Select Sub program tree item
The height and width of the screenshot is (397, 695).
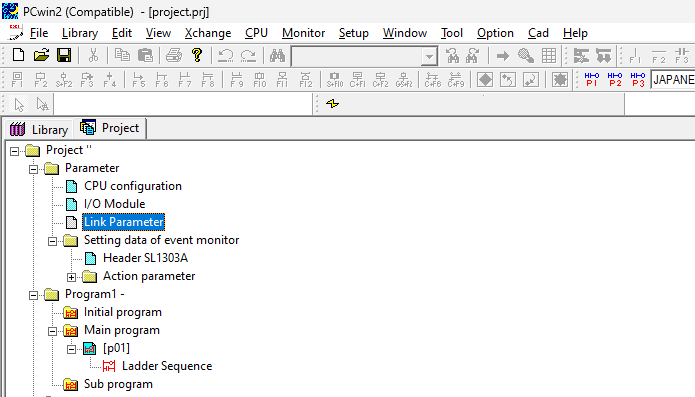tap(118, 384)
